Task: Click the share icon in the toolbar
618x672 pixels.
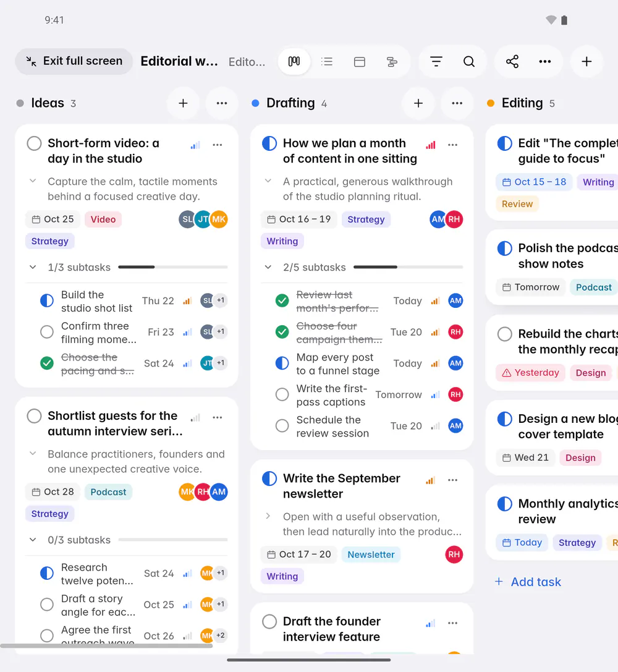Action: pos(512,62)
